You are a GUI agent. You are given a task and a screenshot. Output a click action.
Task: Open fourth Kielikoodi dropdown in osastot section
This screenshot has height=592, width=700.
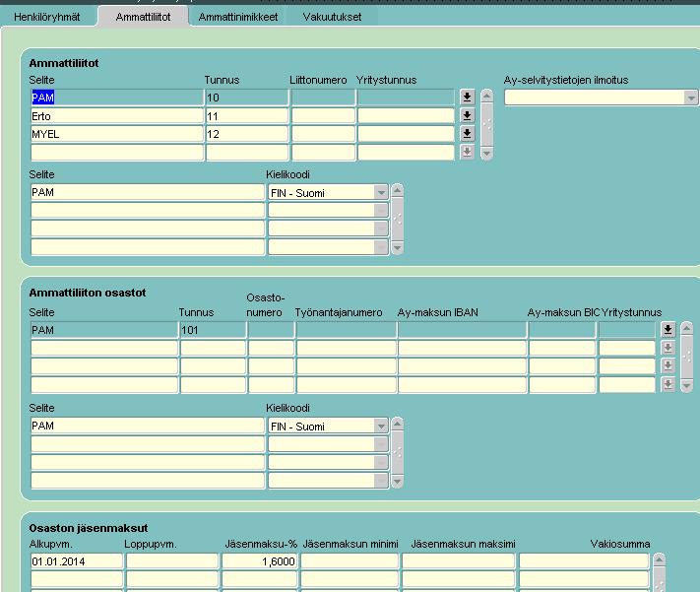(x=381, y=481)
